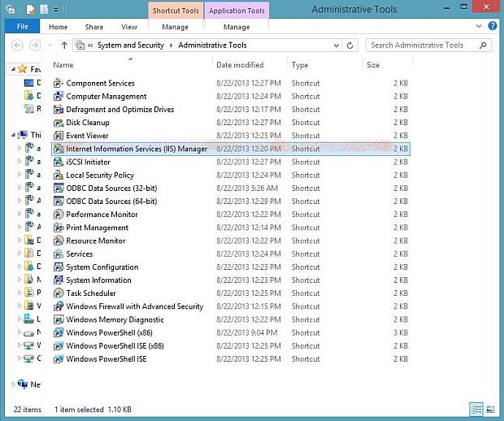Click the Properties icon in Quick Access Toolbar

click(31, 10)
